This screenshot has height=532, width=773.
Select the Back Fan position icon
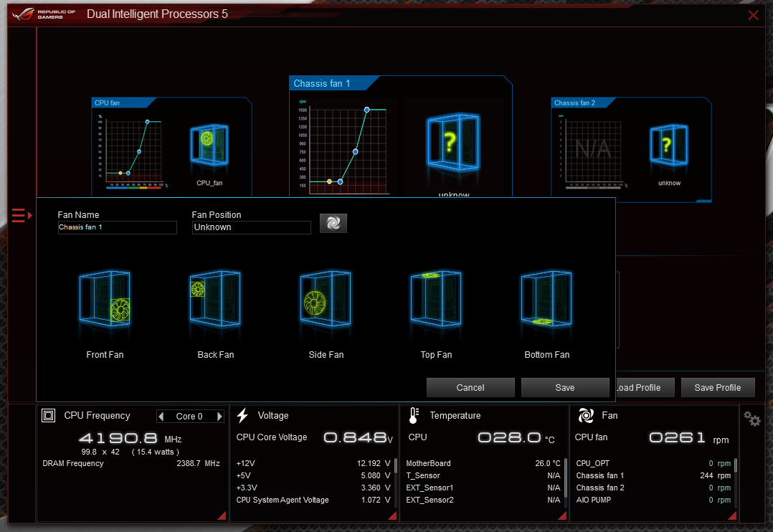[x=215, y=299]
